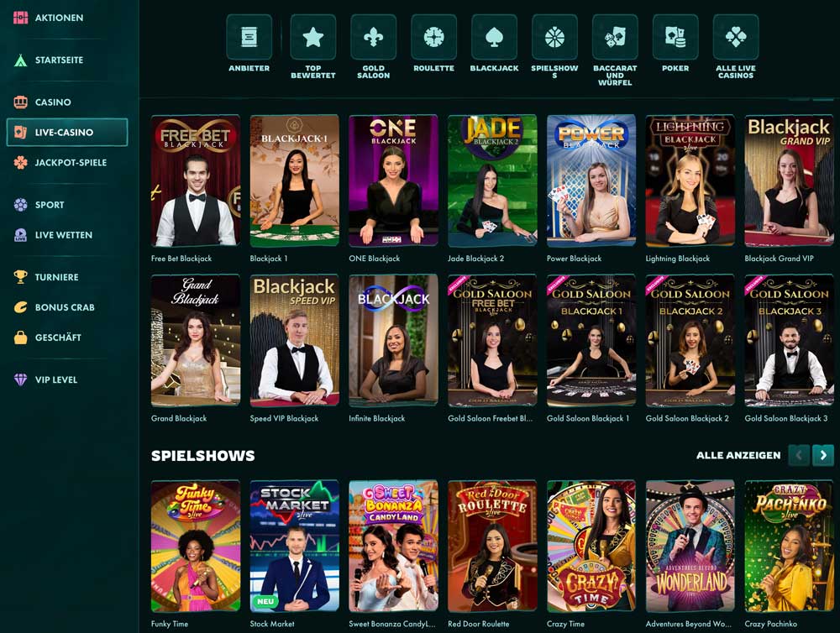
Task: Open Geschäft menu label
Action: [x=58, y=337]
